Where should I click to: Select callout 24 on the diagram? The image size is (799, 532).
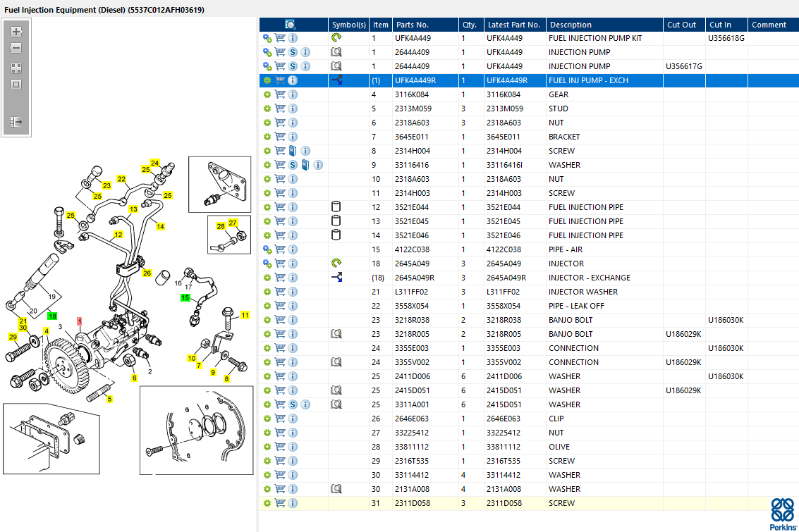click(x=155, y=163)
